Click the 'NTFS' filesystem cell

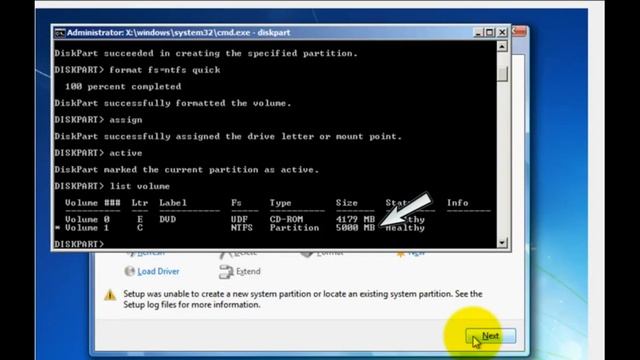(x=242, y=228)
